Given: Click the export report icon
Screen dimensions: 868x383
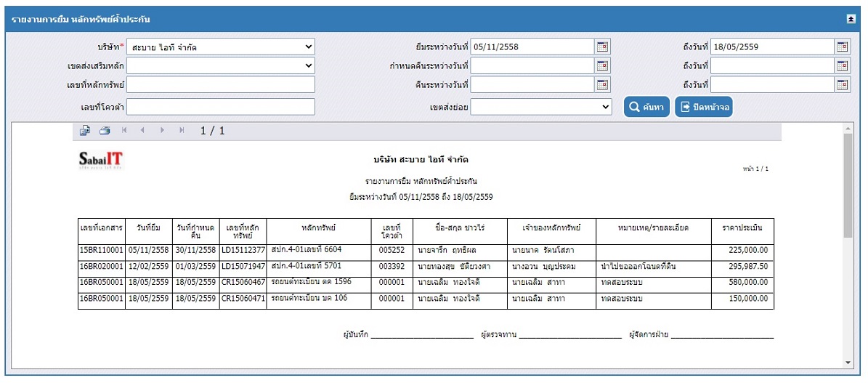Looking at the screenshot, I should pos(85,131).
